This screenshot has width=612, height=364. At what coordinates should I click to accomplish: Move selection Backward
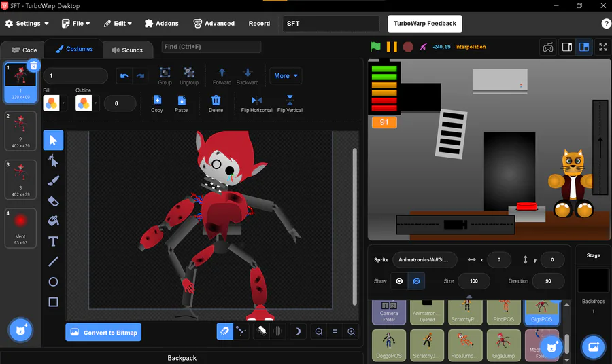click(x=248, y=75)
